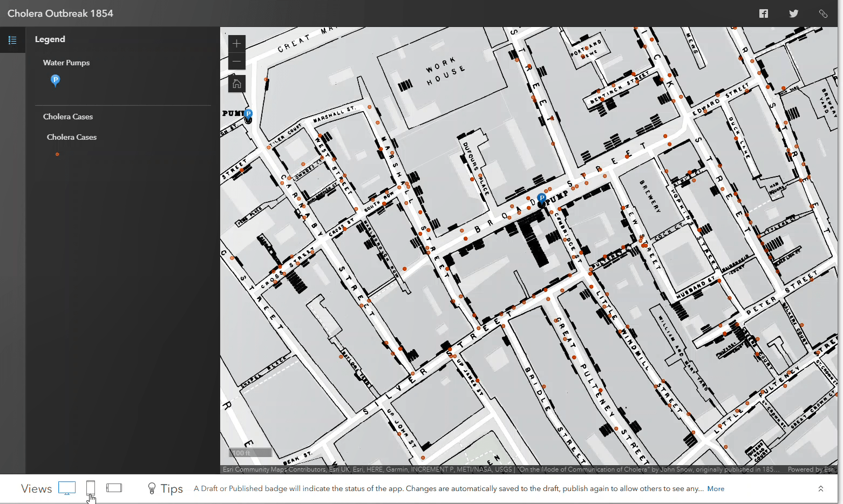Click the Cholera Cases legend dot symbol
Screen dimensions: 843x504
pyautogui.click(x=57, y=154)
